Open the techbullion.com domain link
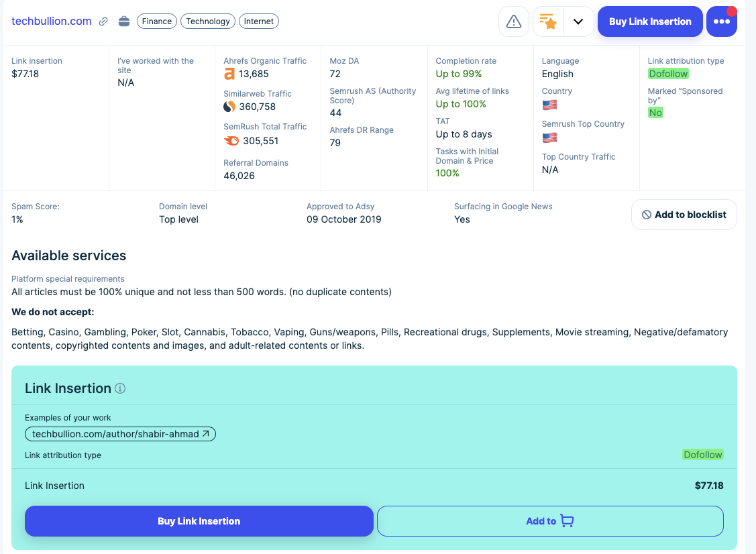The width and height of the screenshot is (756, 554). click(x=52, y=21)
